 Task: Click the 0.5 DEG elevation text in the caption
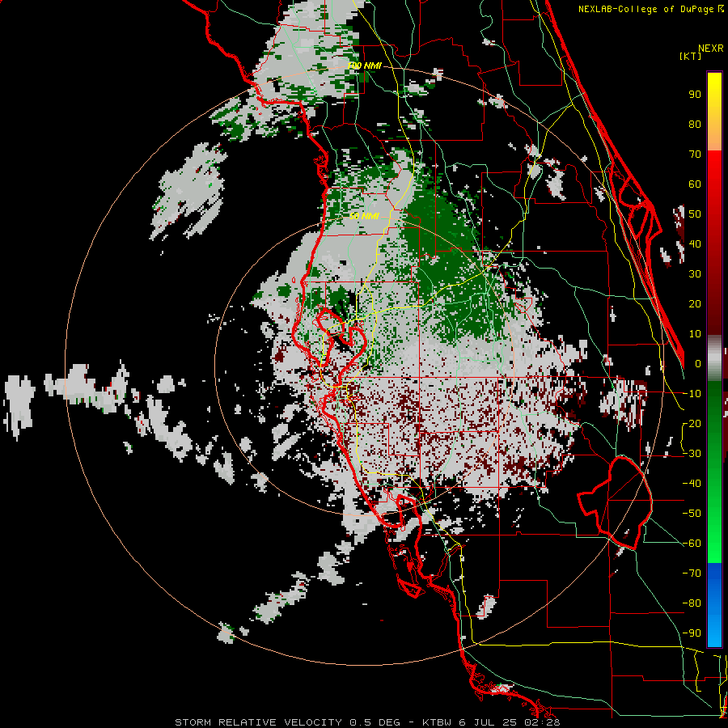pyautogui.click(x=375, y=722)
